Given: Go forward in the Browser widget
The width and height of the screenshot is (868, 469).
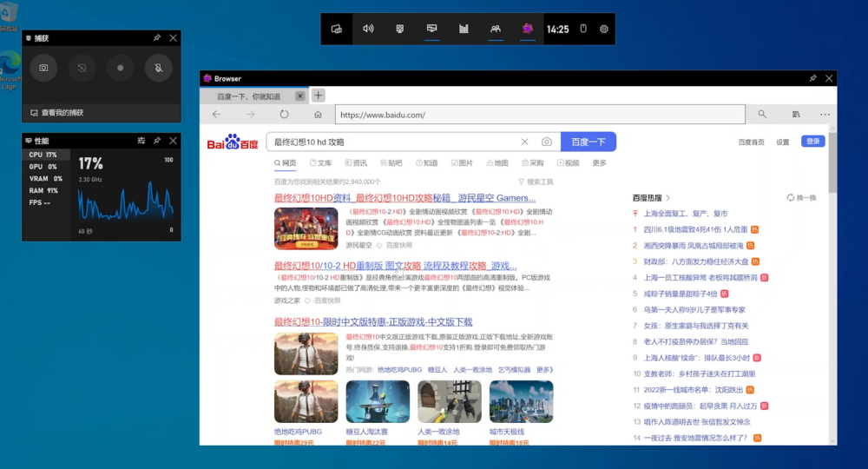Looking at the screenshot, I should (250, 114).
